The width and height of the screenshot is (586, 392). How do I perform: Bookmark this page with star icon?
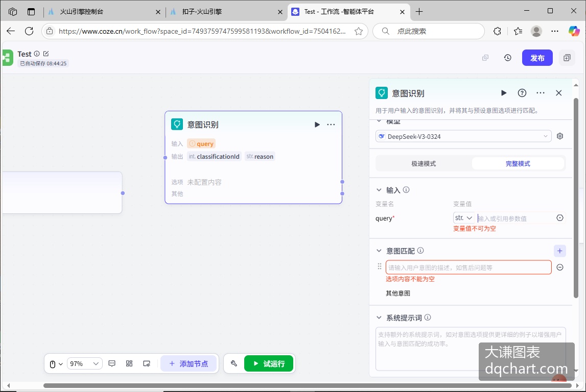[359, 31]
